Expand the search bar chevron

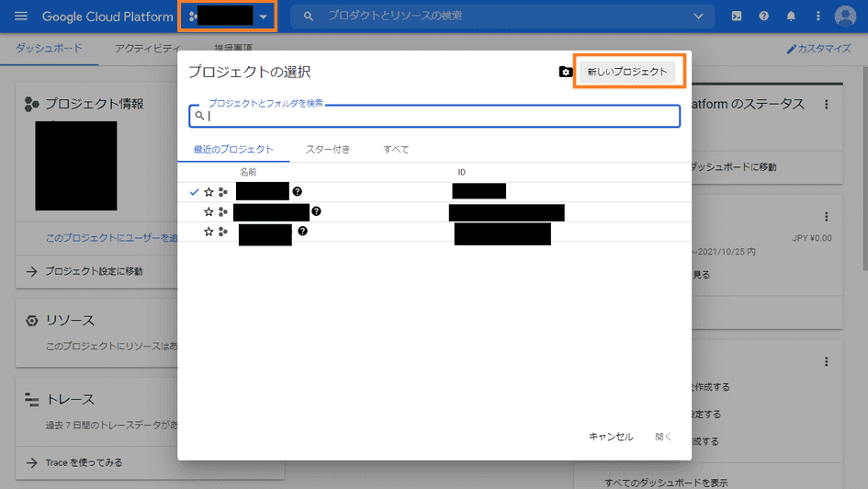[698, 16]
